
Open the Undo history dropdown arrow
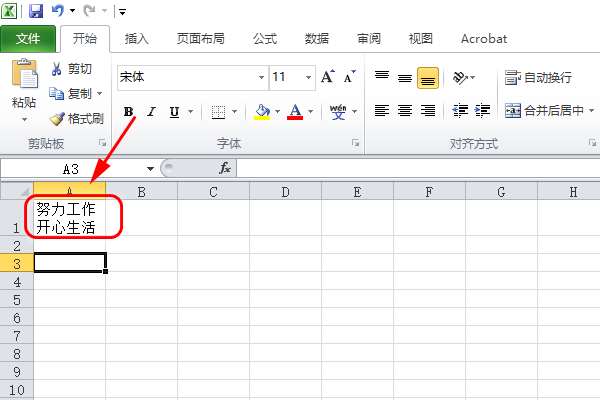coord(72,11)
